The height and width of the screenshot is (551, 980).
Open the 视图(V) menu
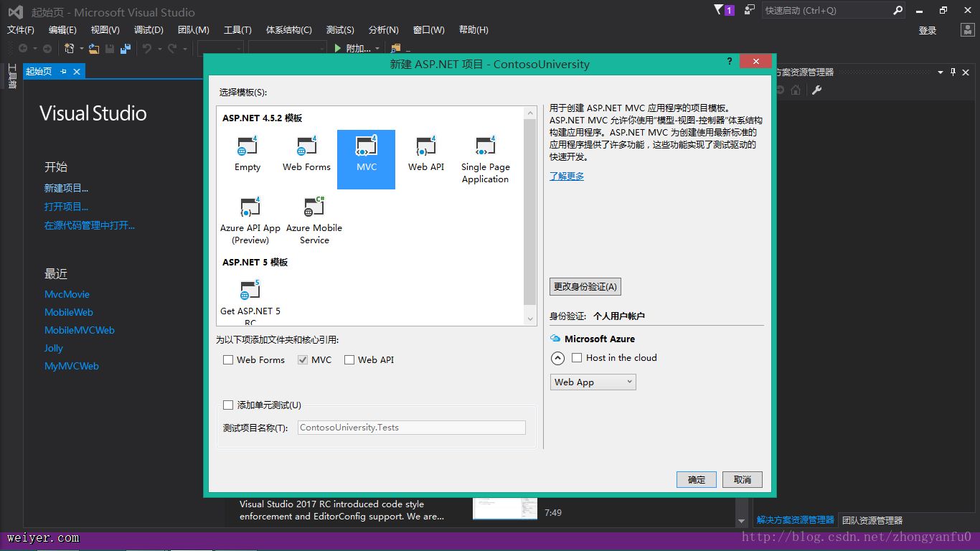coord(105,30)
